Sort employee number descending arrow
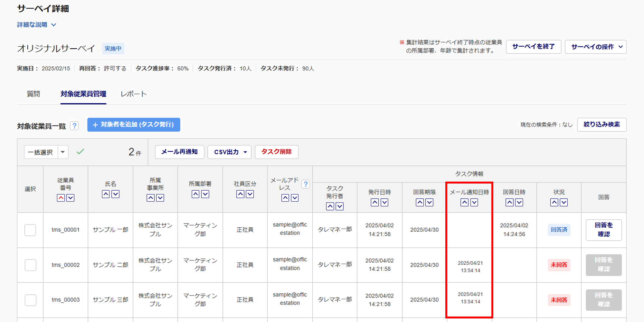 71,198
